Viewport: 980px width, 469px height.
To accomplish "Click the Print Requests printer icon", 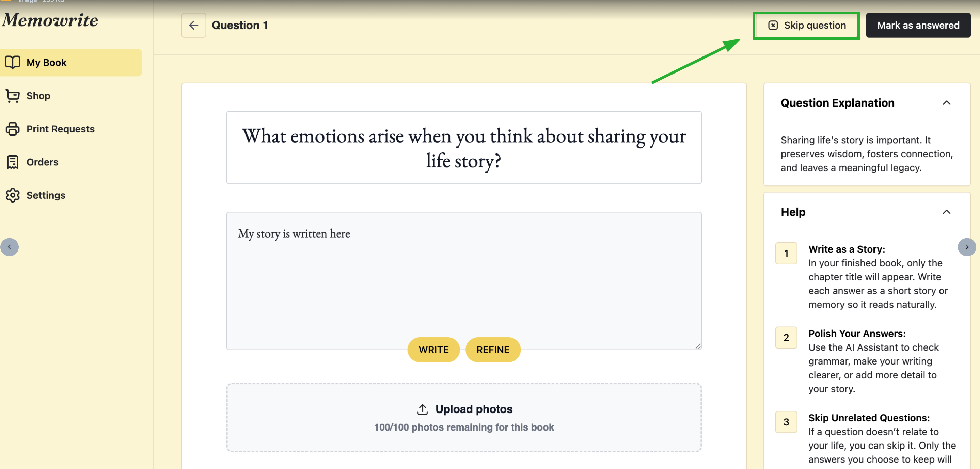I will (13, 129).
